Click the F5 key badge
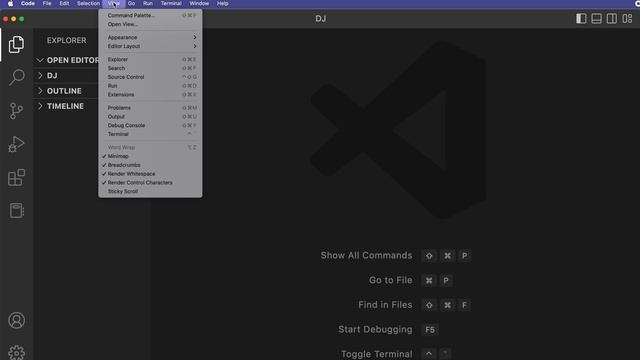640x360 pixels. 430,329
